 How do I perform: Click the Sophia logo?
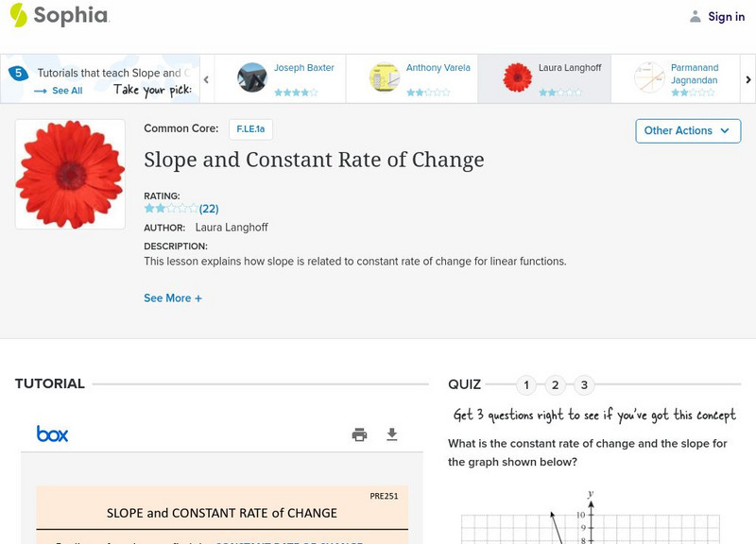59,15
